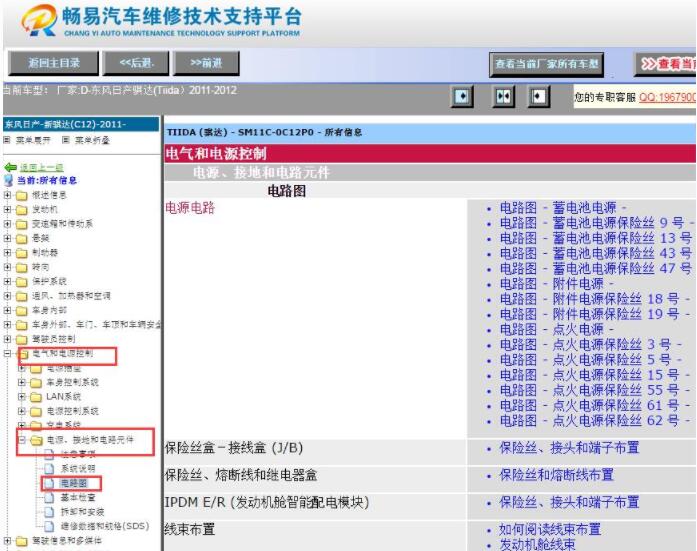Open the 保险丝和熔断线布置 link

pos(557,475)
